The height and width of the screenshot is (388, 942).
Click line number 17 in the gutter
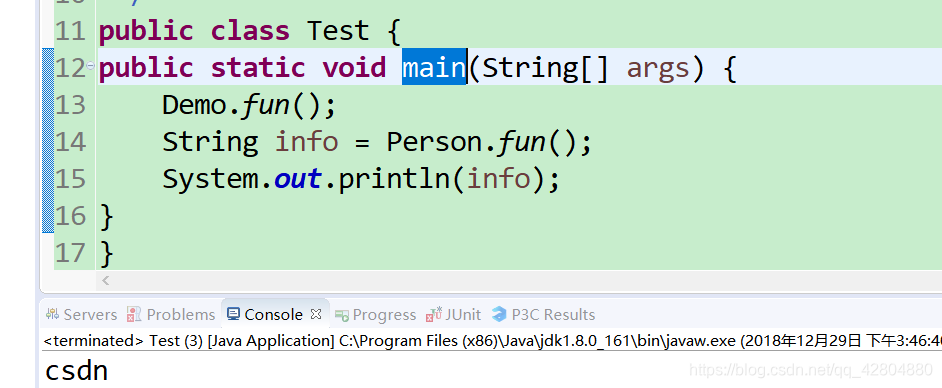click(x=71, y=253)
